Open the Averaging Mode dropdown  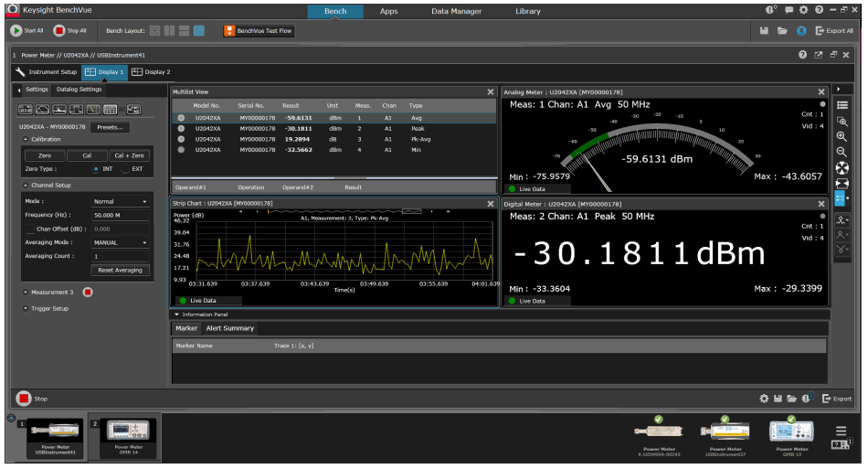point(120,243)
